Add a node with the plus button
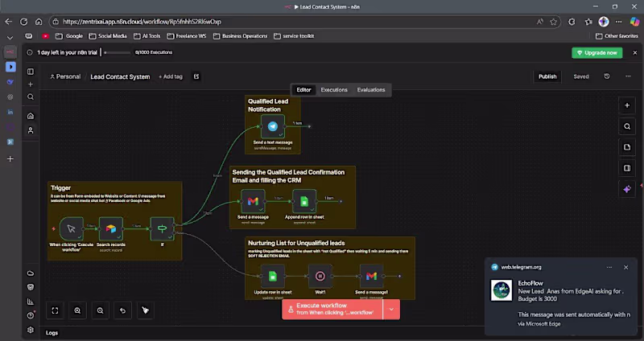This screenshot has height=341, width=644. click(x=627, y=105)
